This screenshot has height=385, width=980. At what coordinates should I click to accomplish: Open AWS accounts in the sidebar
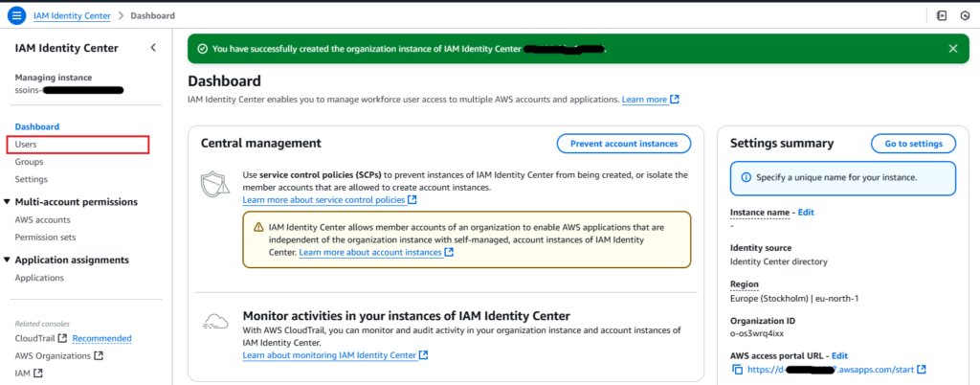(42, 220)
